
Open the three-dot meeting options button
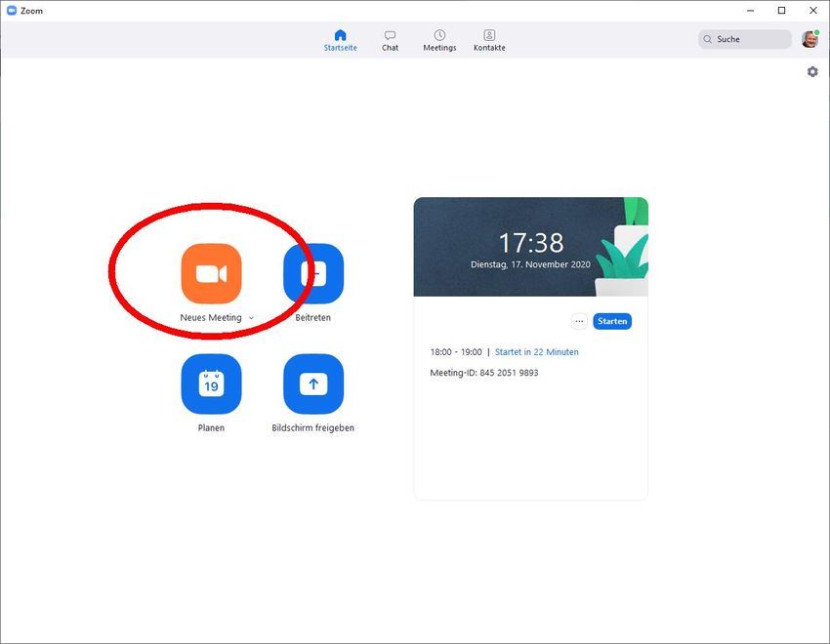[x=579, y=321]
